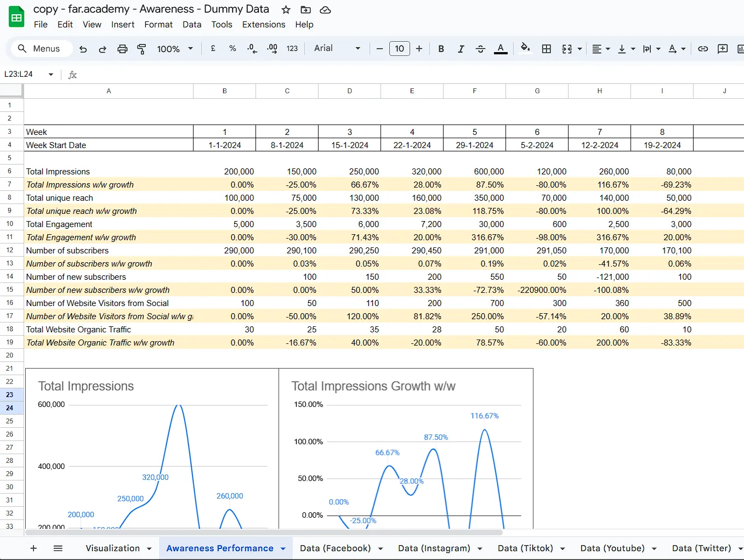
Task: Select row 6 header
Action: tap(12, 171)
